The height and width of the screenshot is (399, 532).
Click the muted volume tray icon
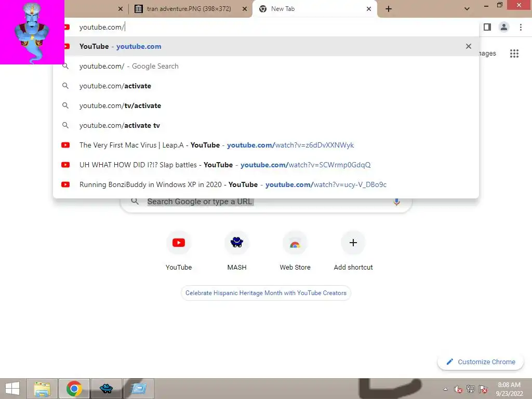pyautogui.click(x=458, y=389)
